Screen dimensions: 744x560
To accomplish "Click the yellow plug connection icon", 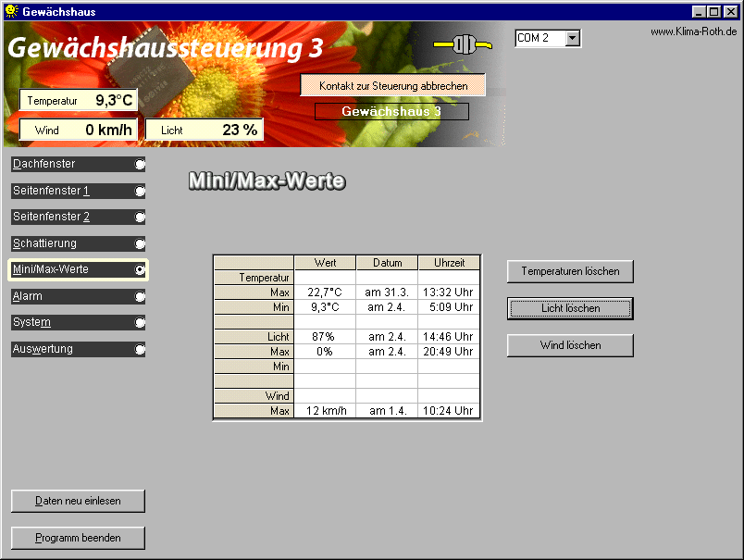I will tap(463, 44).
